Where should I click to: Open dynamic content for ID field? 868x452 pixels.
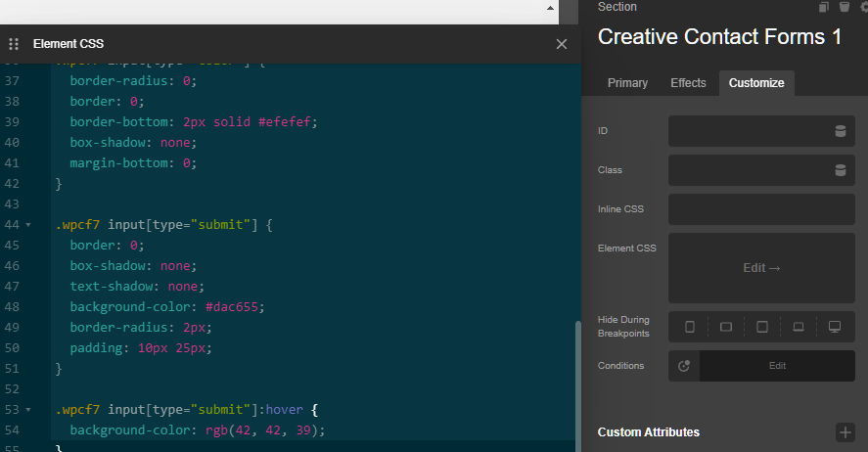(840, 131)
